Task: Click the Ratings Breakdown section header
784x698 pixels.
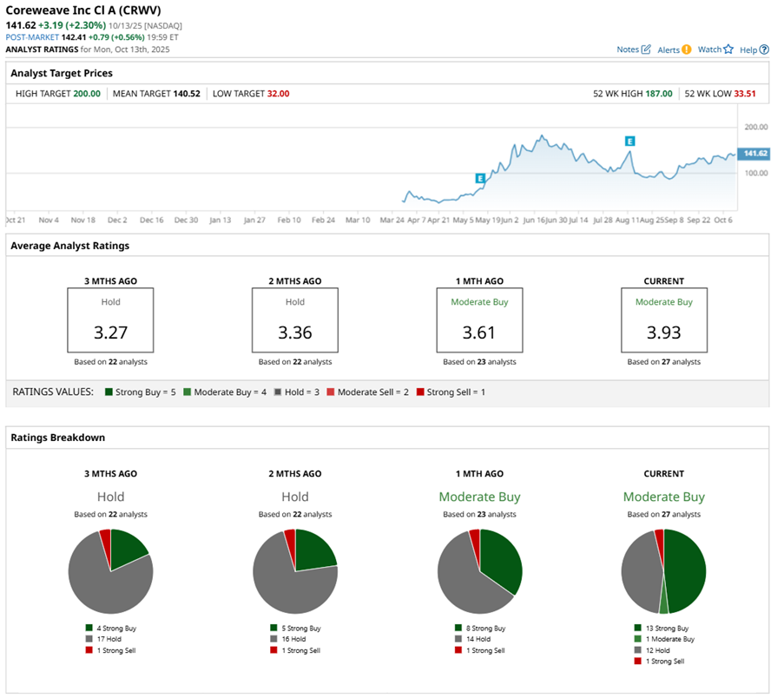Action: pos(57,438)
